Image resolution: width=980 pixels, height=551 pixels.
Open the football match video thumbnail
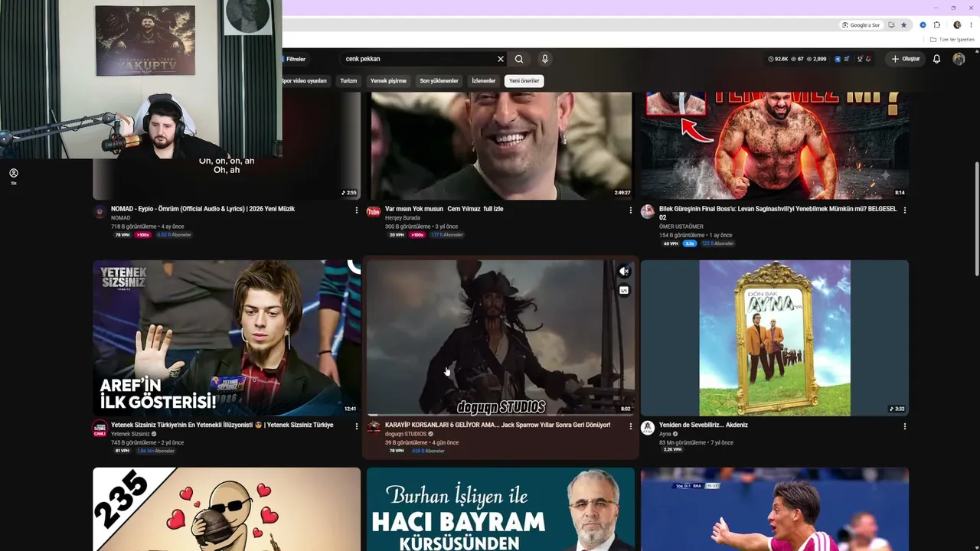(775, 510)
